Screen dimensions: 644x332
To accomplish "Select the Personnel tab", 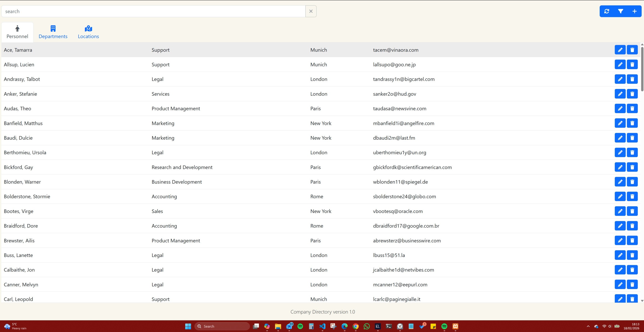I will click(17, 32).
